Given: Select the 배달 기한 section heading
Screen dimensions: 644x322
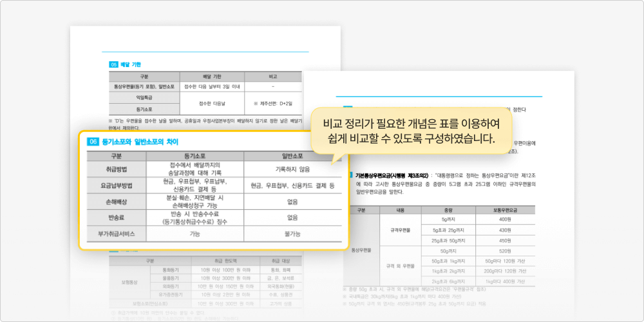Looking at the screenshot, I should tap(131, 64).
